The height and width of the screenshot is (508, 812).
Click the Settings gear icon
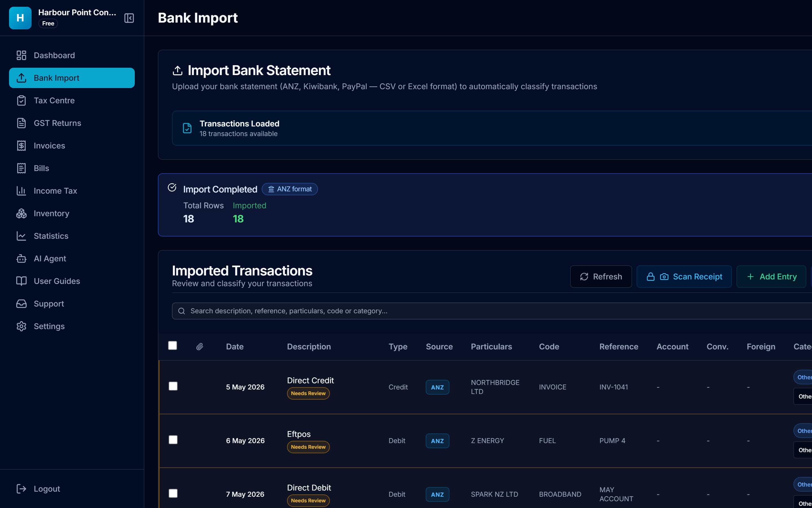[21, 326]
